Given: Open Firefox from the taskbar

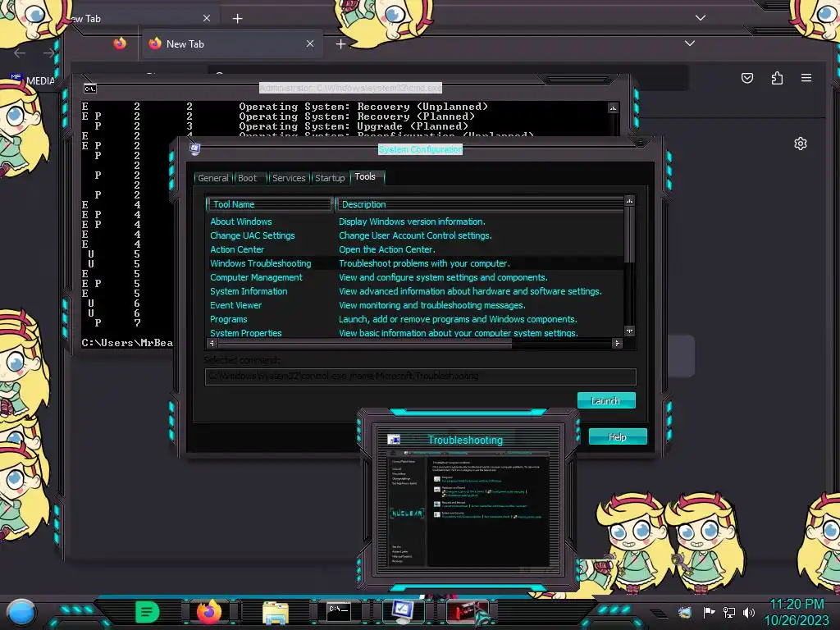Looking at the screenshot, I should point(209,612).
